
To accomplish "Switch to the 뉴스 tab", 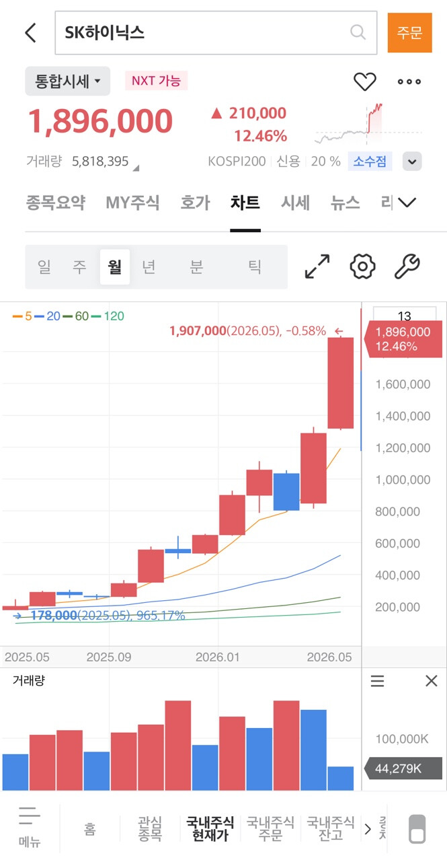I will click(346, 203).
